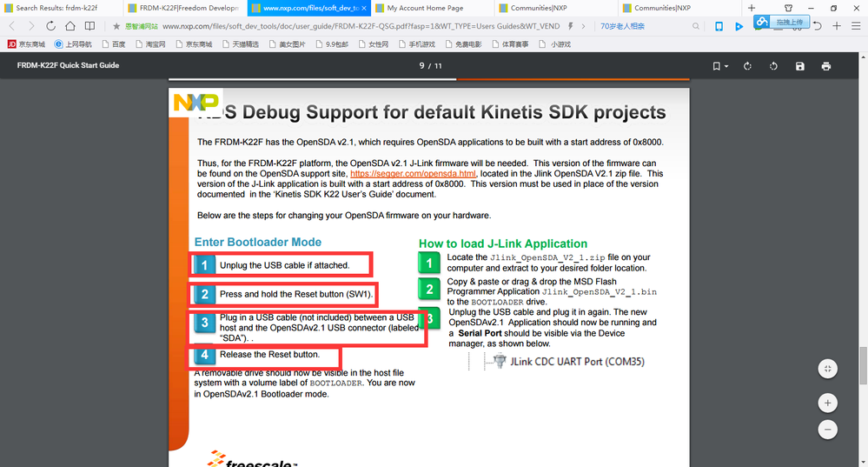Print the PDF document
This screenshot has width=868, height=467.
(826, 66)
